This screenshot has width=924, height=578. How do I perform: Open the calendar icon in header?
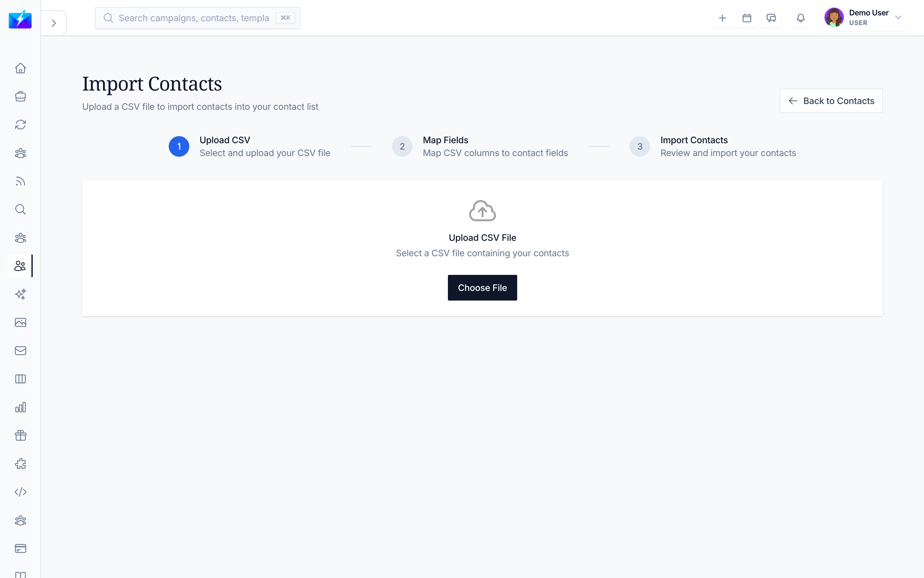(x=747, y=18)
